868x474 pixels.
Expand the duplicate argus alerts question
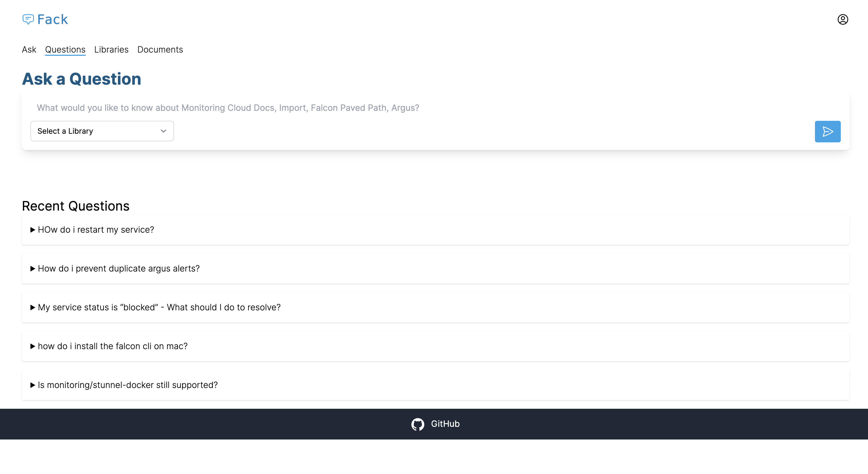(x=119, y=268)
